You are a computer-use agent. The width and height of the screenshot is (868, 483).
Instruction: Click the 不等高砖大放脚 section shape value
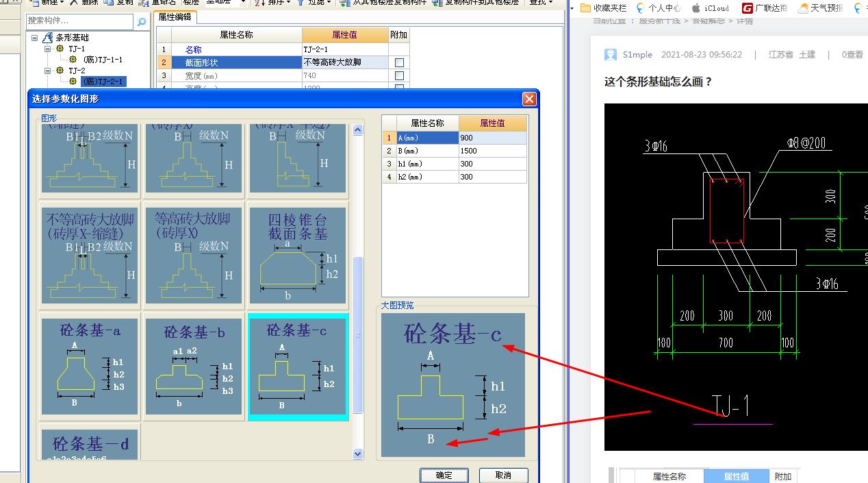(x=345, y=62)
